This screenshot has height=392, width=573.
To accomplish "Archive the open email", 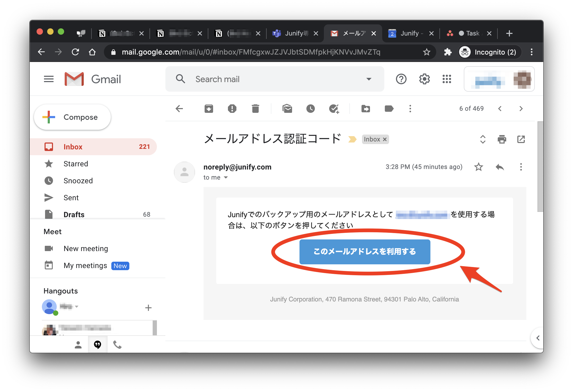I will [x=209, y=109].
